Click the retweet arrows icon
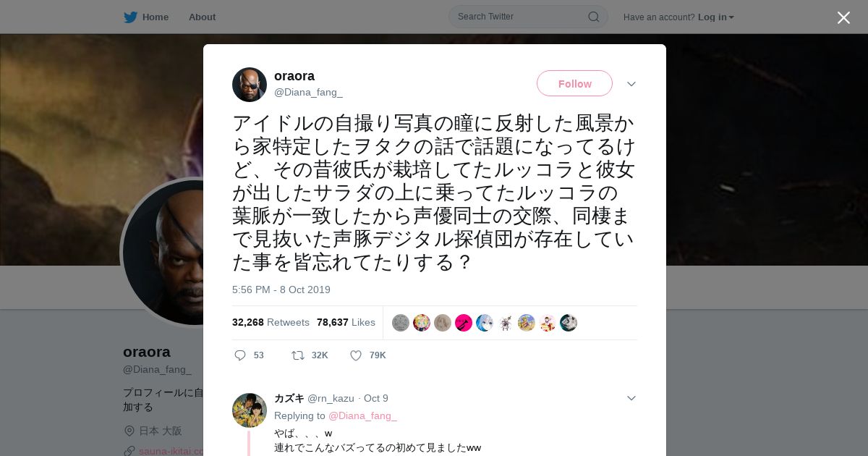This screenshot has width=868, height=456. [297, 355]
